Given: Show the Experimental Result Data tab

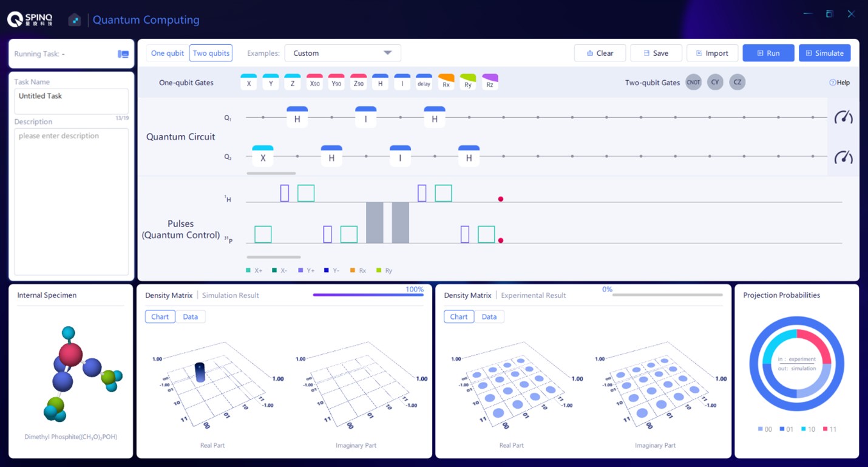Looking at the screenshot, I should tap(489, 316).
